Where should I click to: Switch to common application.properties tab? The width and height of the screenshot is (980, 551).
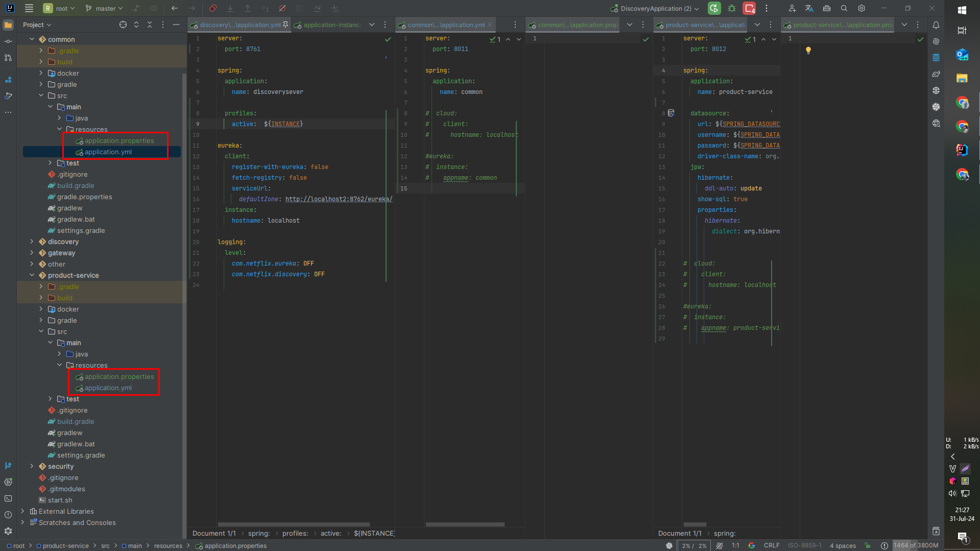click(573, 25)
